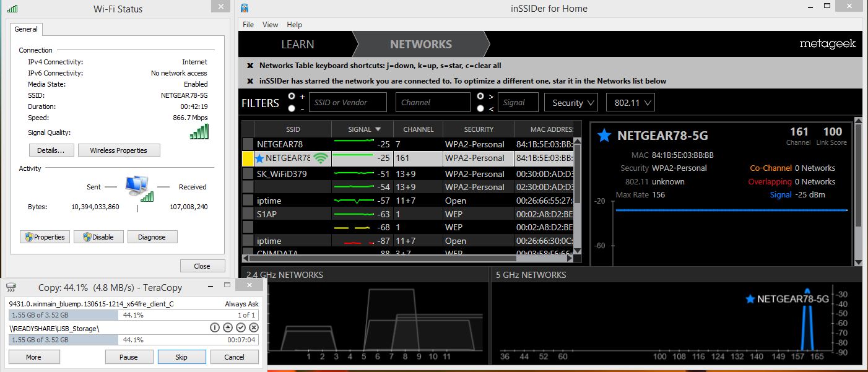Image resolution: width=868 pixels, height=372 pixels.
Task: Click the Details... button in Wi-Fi Status
Action: (51, 150)
